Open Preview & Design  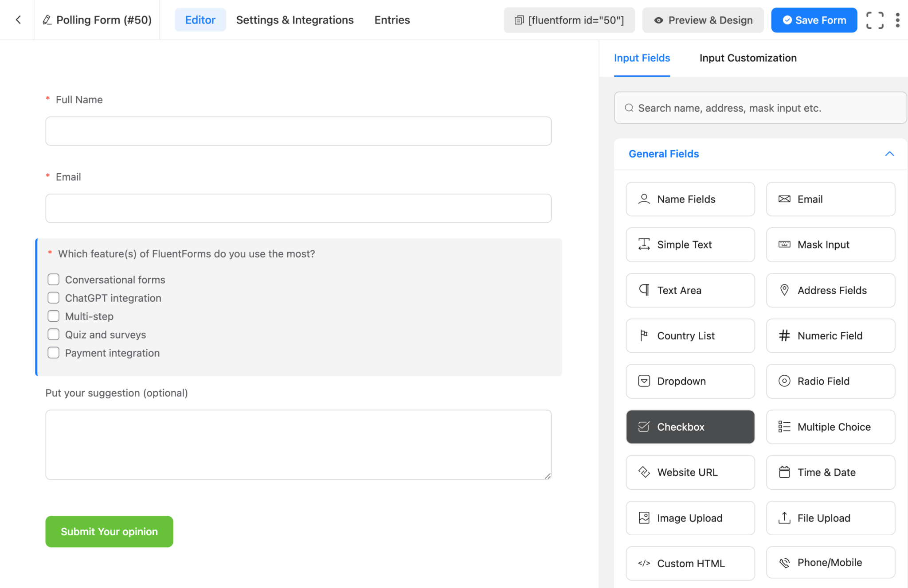(702, 20)
